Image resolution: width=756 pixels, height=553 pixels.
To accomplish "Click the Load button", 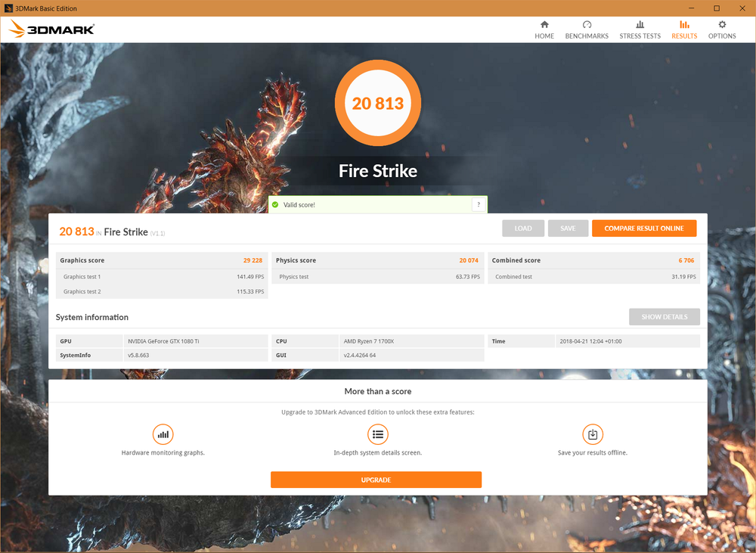I will 522,228.
